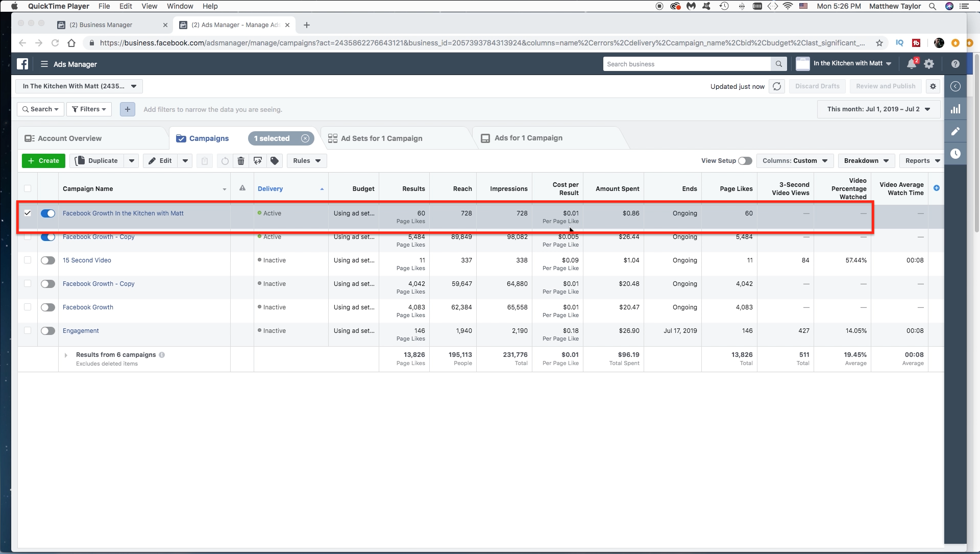Click the Facebook logo in Ads Manager header

click(x=22, y=64)
